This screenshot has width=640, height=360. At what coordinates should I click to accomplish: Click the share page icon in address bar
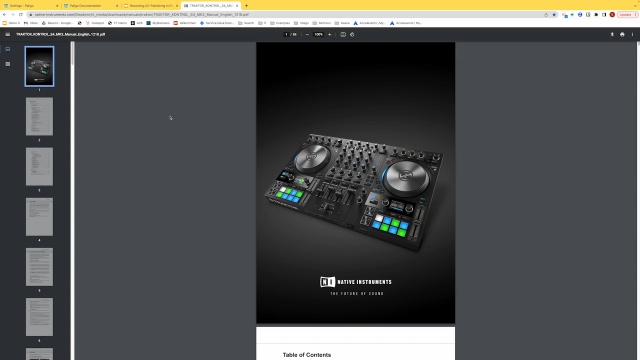coord(546,14)
